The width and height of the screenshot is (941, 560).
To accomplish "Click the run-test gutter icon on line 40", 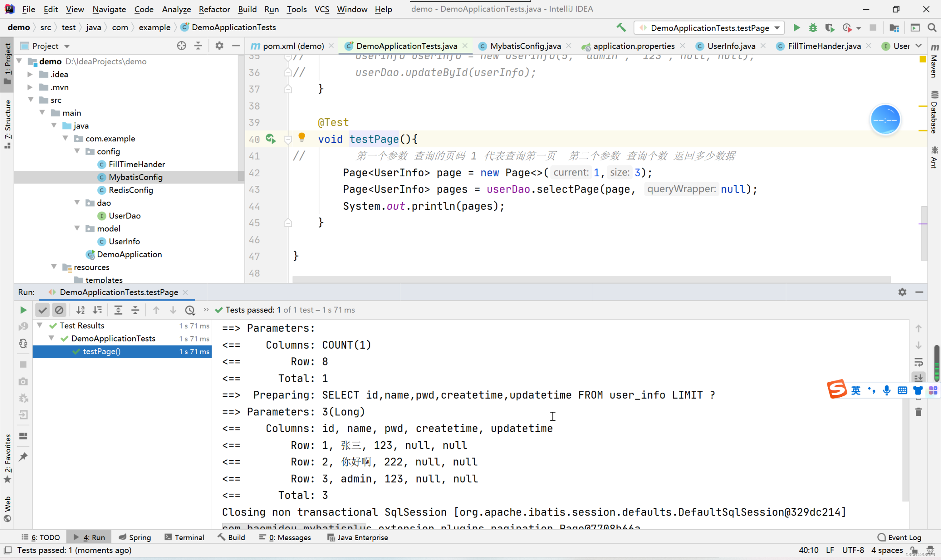I will click(271, 139).
